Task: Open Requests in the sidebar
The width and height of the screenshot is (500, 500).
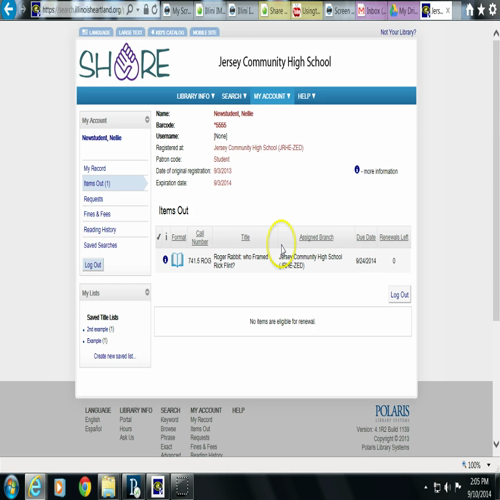Action: pos(93,199)
